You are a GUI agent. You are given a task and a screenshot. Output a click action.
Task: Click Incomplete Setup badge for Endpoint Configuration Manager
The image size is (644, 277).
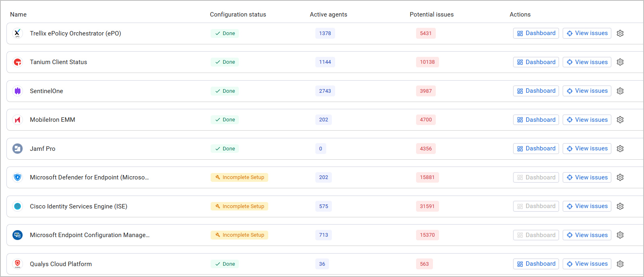(x=239, y=235)
